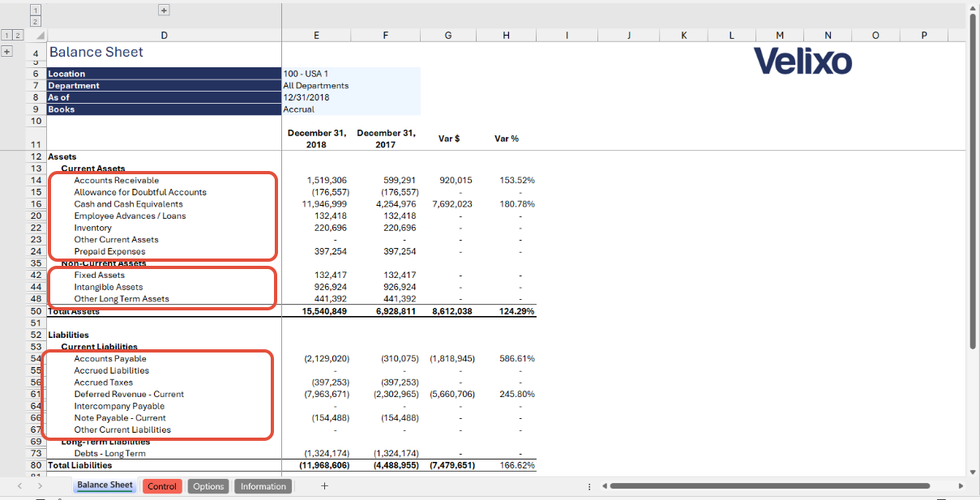This screenshot has width=980, height=500.
Task: Select the 'Intangible Assets' label
Action: click(x=108, y=287)
